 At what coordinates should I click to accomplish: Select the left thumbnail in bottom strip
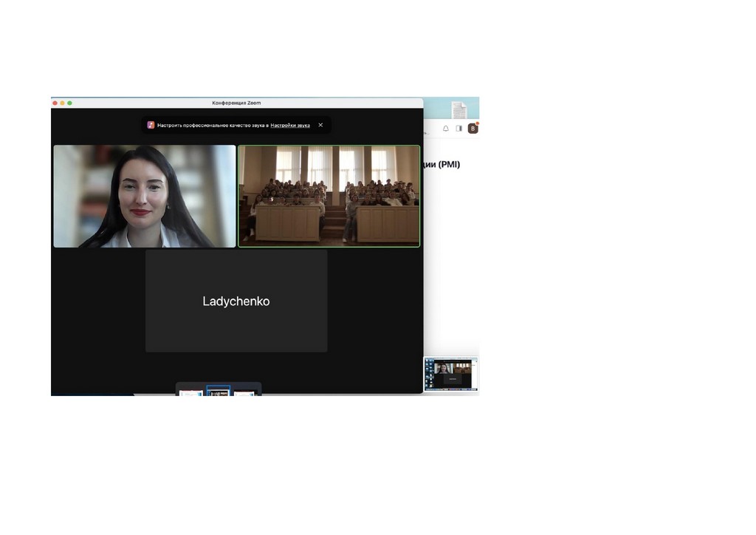(191, 392)
